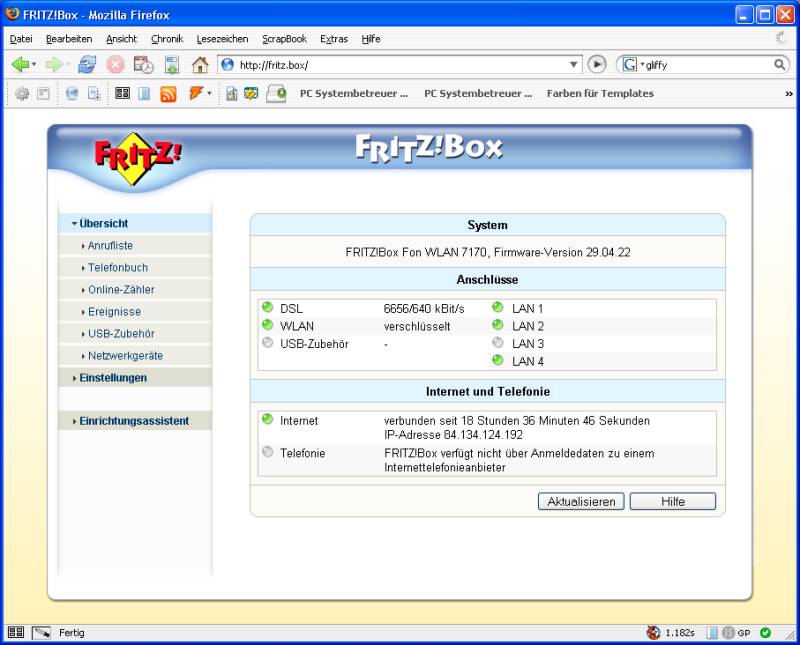
Task: Open the Hilfe menu in menu bar
Action: coord(371,39)
